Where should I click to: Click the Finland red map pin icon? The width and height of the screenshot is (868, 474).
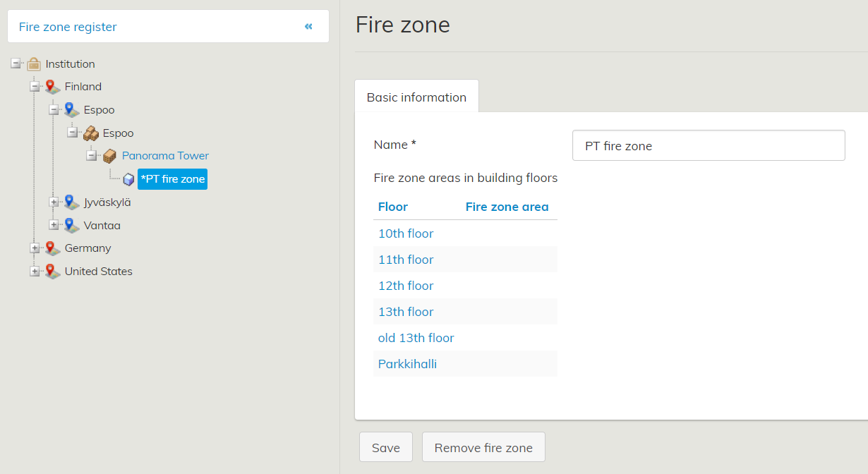pos(52,87)
